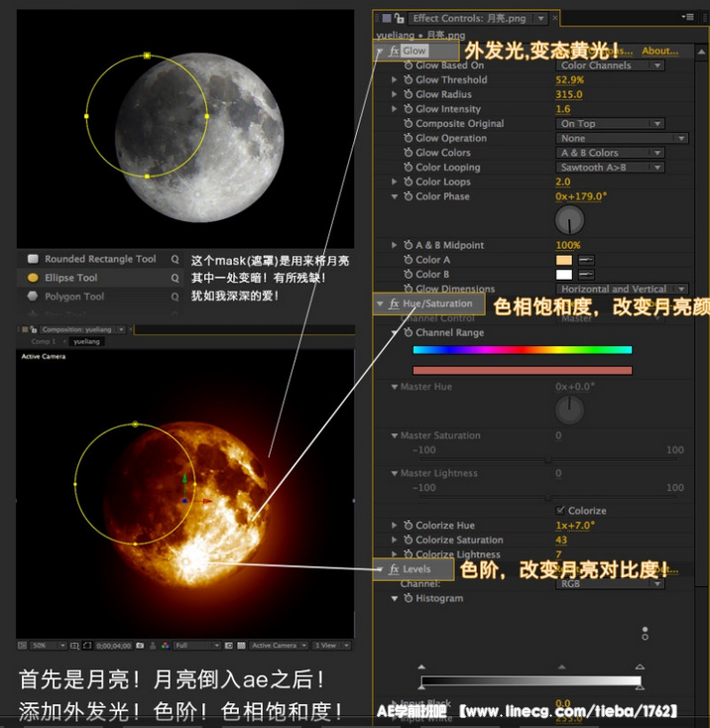Viewport: 710px width, 728px height.
Task: Click the Glow Threshold value 52.9%
Action: (x=569, y=80)
